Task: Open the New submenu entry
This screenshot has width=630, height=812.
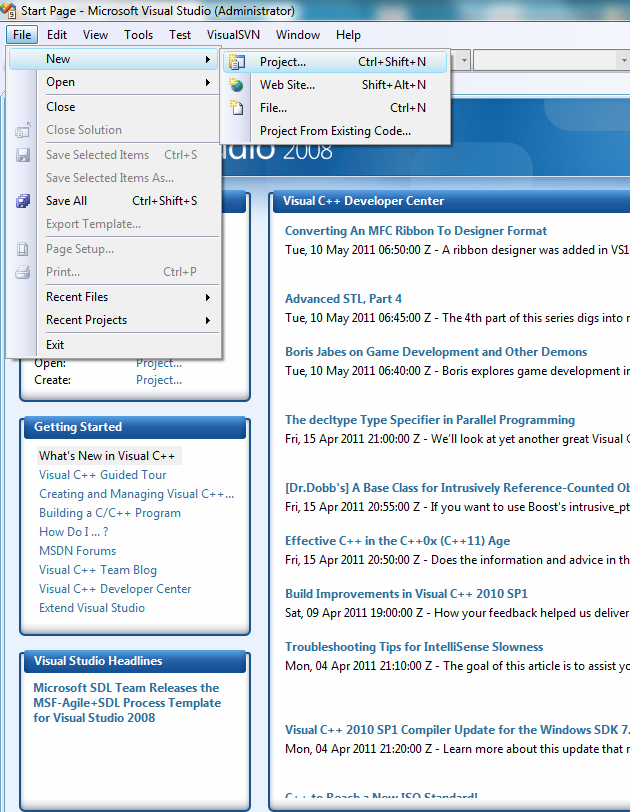Action: [113, 59]
